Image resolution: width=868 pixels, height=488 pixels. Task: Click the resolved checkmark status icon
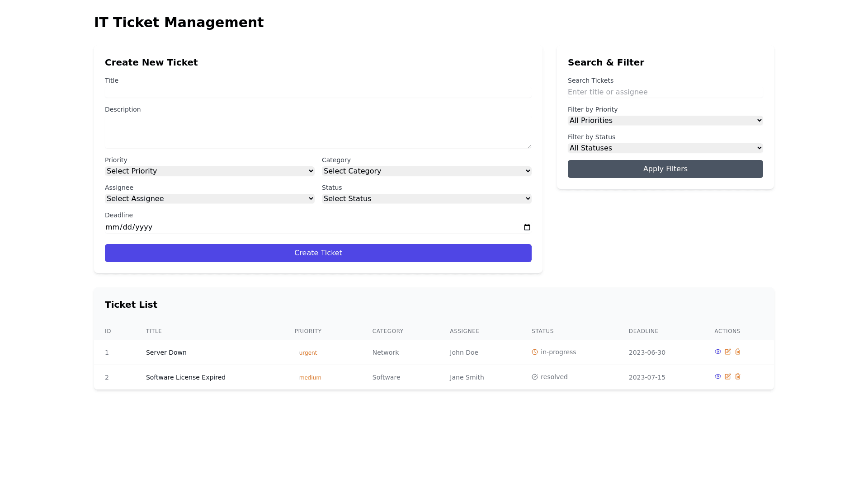coord(535,377)
